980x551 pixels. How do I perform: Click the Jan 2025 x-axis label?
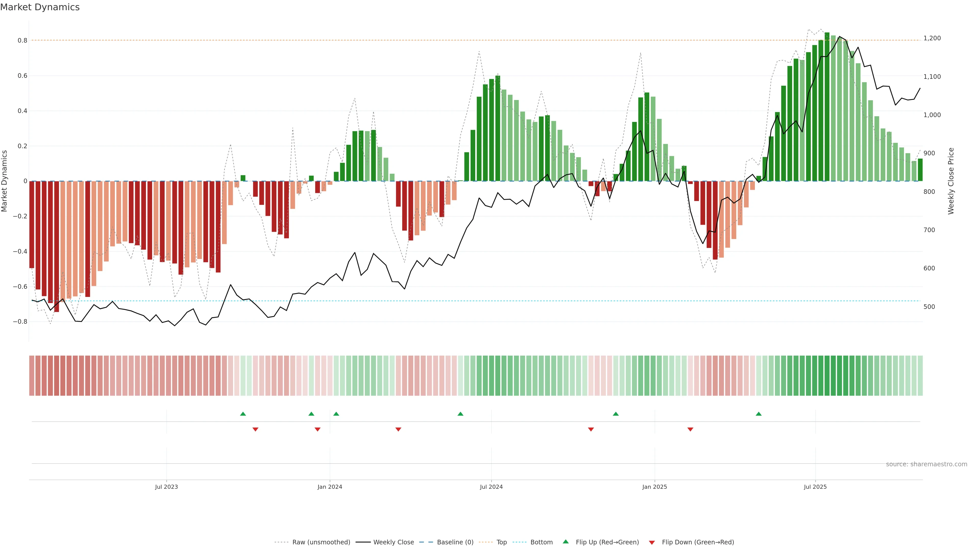pos(654,487)
